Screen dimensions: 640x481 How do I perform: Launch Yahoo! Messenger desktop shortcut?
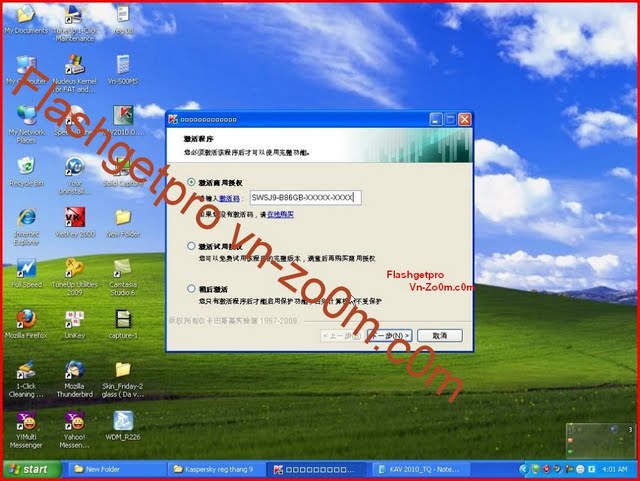click(x=74, y=429)
